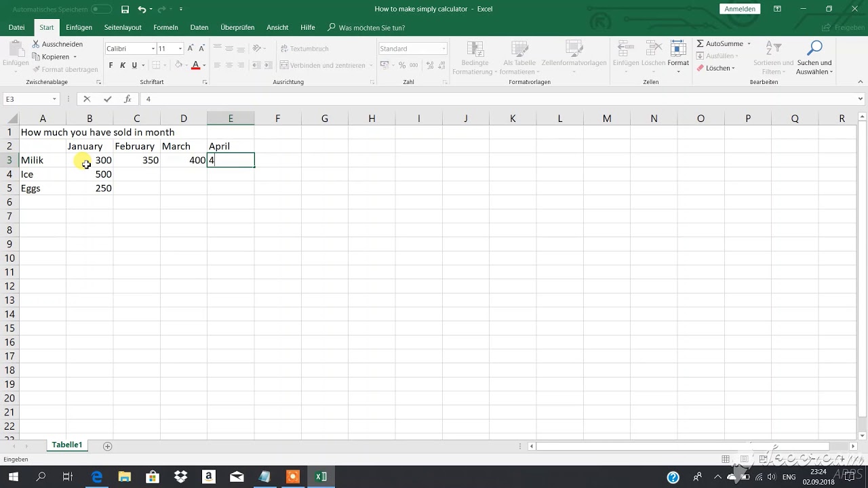Open the Calibri font name dropdown
Image resolution: width=868 pixels, height=488 pixels.
(152, 49)
